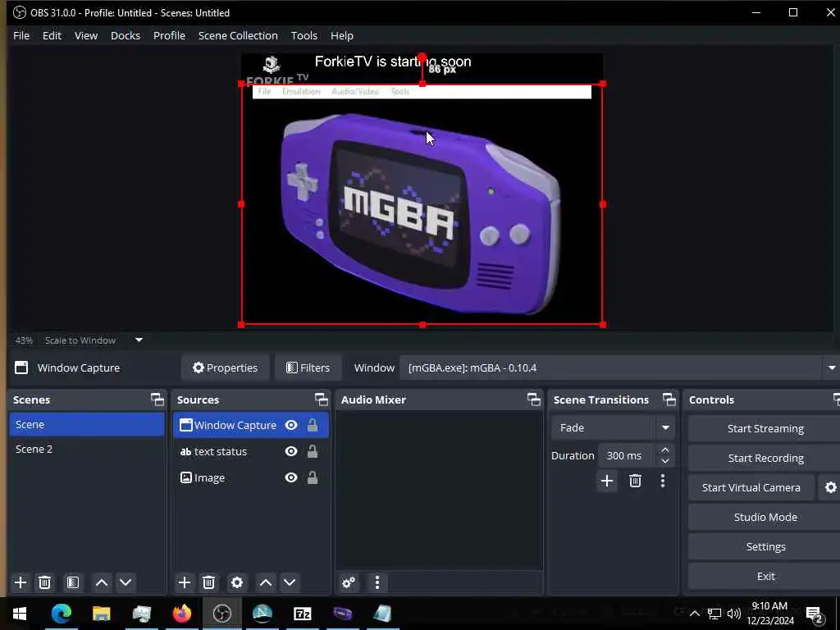The image size is (840, 630).
Task: Move source down arrow in Sources dock
Action: click(290, 582)
